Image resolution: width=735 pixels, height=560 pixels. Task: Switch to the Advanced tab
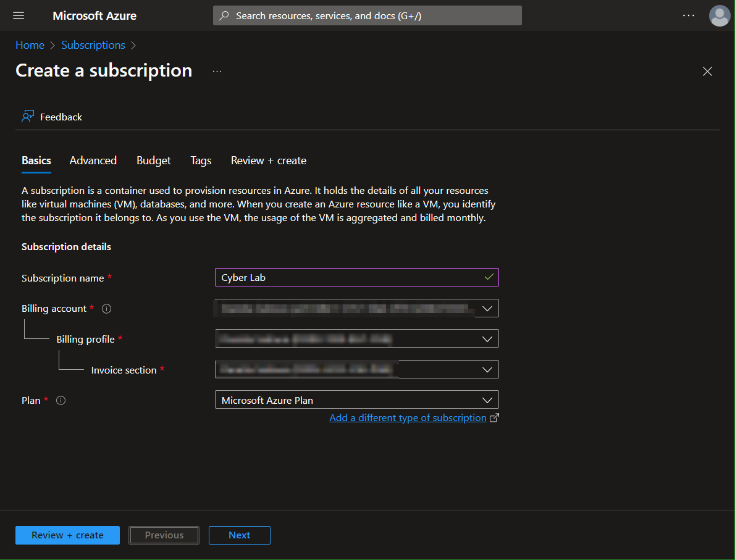(x=93, y=161)
